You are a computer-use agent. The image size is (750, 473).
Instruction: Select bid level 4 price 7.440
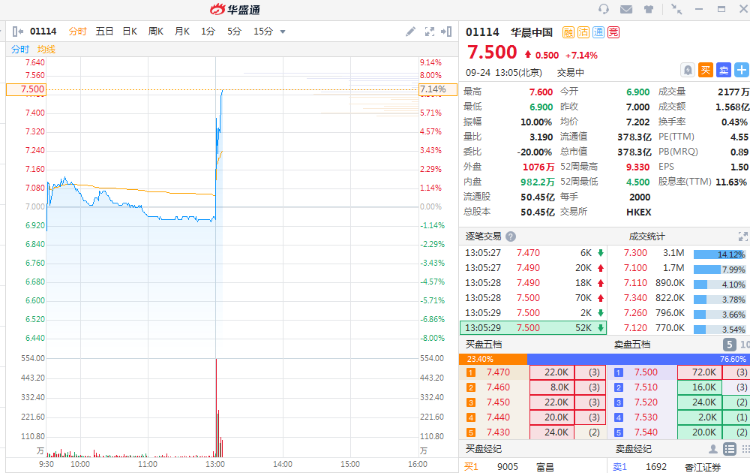(x=498, y=418)
